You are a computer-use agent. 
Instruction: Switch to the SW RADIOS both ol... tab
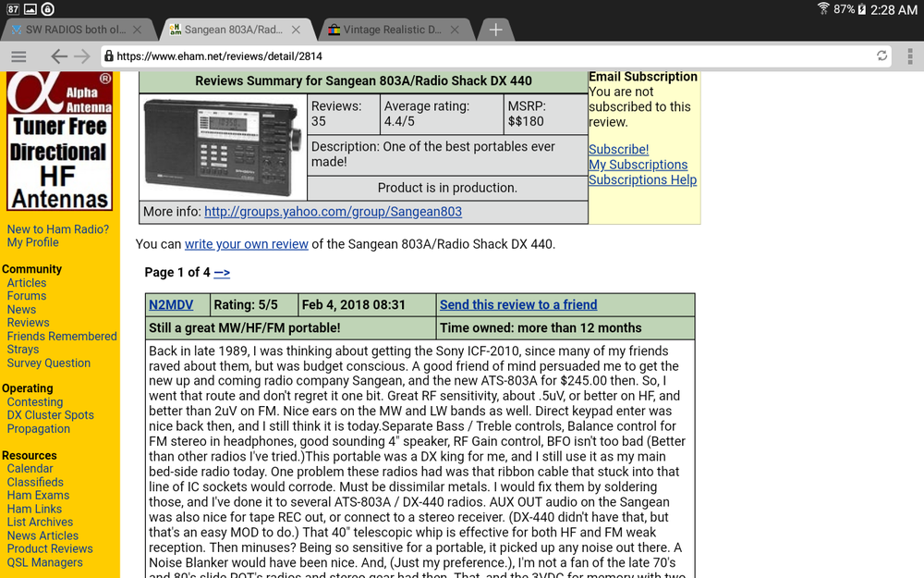76,30
